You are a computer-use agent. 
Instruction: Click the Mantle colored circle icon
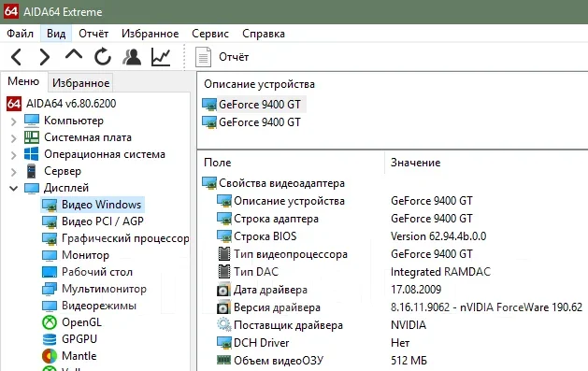click(50, 356)
